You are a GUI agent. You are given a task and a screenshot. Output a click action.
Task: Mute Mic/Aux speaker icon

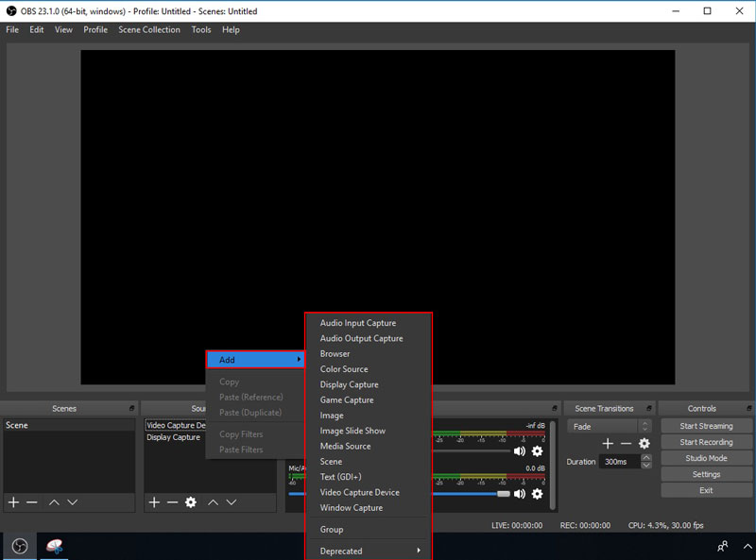tap(519, 494)
